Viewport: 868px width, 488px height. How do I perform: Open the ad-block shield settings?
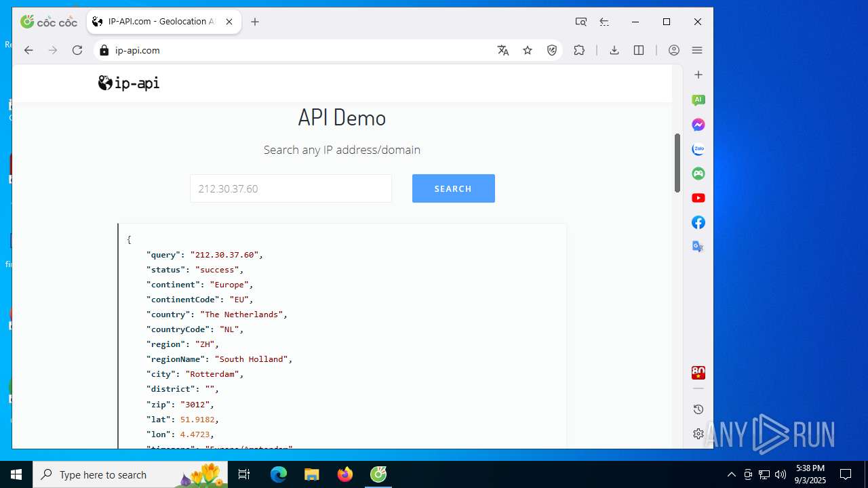(x=552, y=50)
